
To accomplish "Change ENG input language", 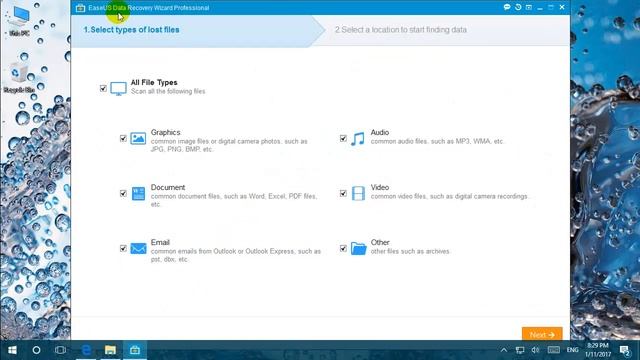I will (x=572, y=350).
